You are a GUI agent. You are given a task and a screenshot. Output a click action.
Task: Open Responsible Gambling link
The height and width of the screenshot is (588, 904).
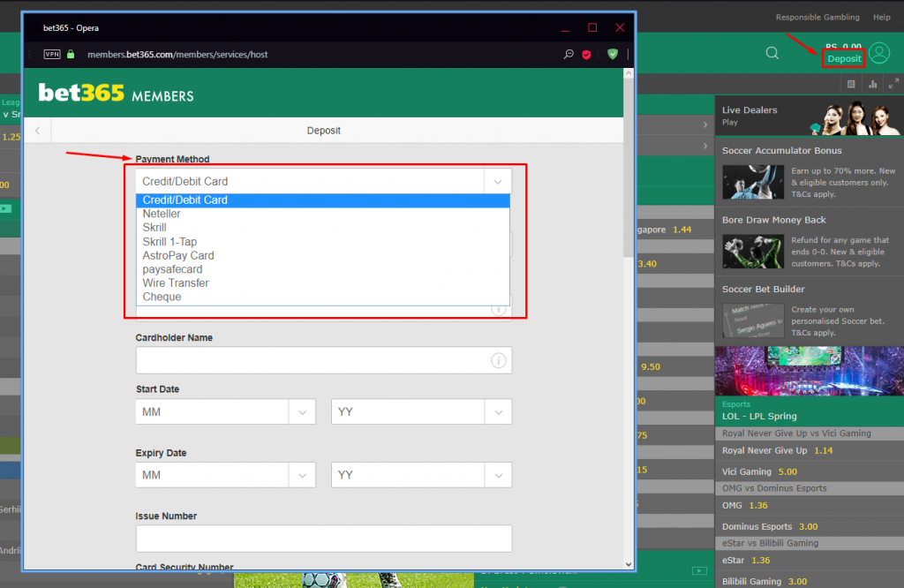pos(817,18)
